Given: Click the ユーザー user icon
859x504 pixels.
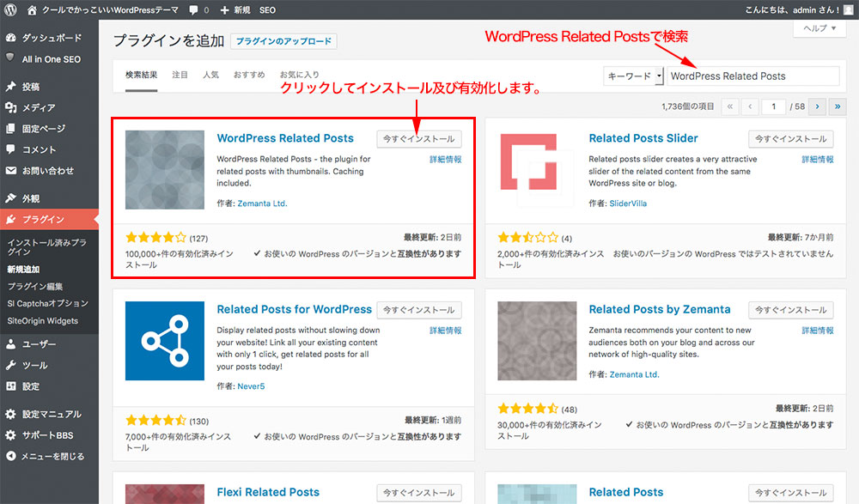Looking at the screenshot, I should (x=10, y=344).
